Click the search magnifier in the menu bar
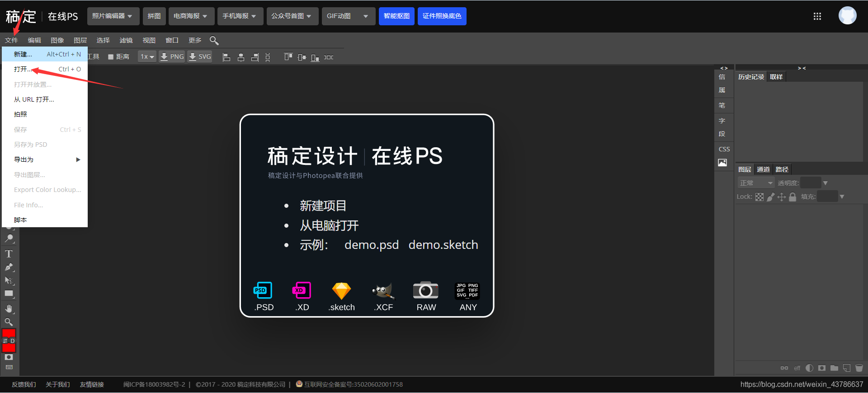Image resolution: width=868 pixels, height=393 pixels. pyautogui.click(x=214, y=41)
